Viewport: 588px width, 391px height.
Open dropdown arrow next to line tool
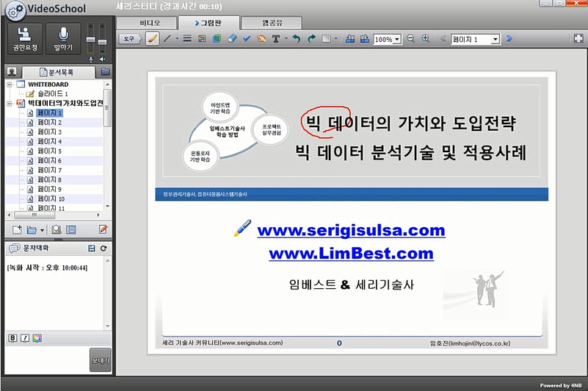[177, 39]
